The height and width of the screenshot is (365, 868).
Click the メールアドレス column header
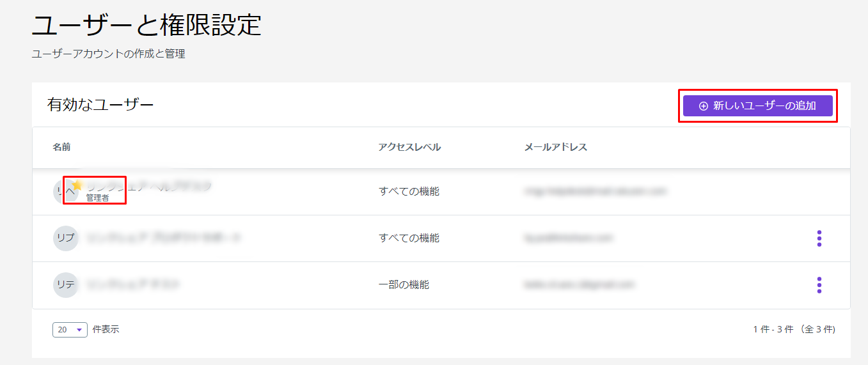(555, 148)
